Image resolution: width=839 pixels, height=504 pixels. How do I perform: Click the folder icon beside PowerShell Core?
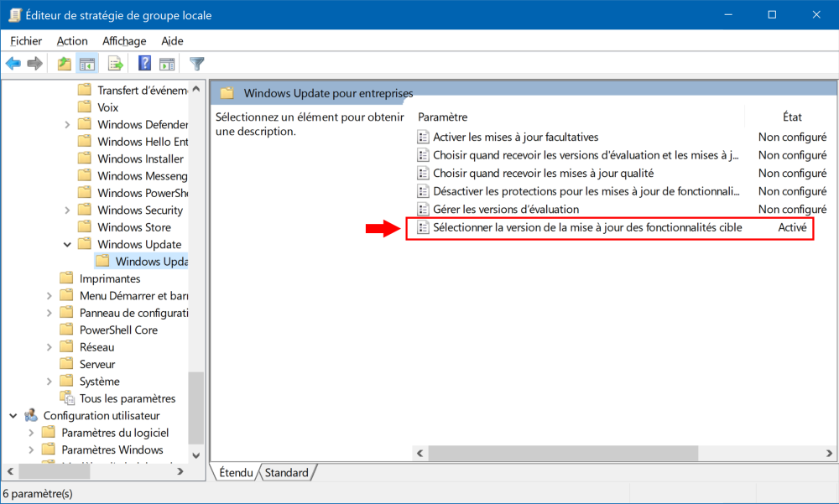[x=66, y=330]
